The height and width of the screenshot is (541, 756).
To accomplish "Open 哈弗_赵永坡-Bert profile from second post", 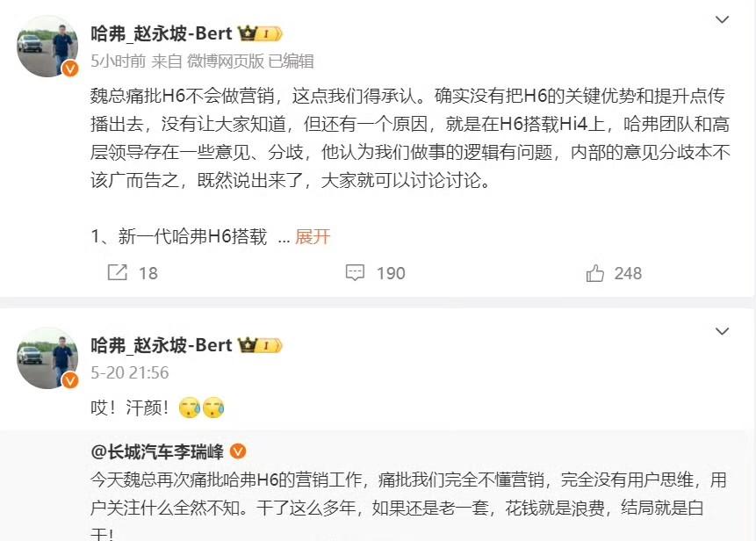I will click(162, 345).
